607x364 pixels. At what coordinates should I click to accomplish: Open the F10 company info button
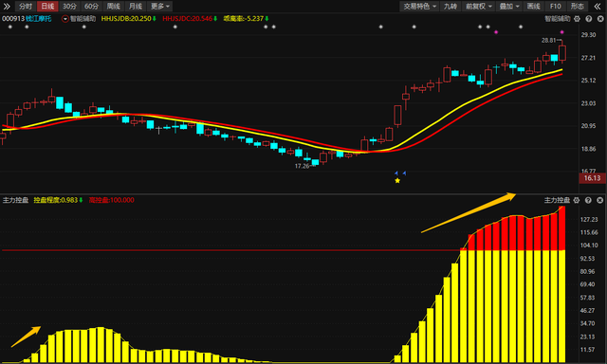555,7
